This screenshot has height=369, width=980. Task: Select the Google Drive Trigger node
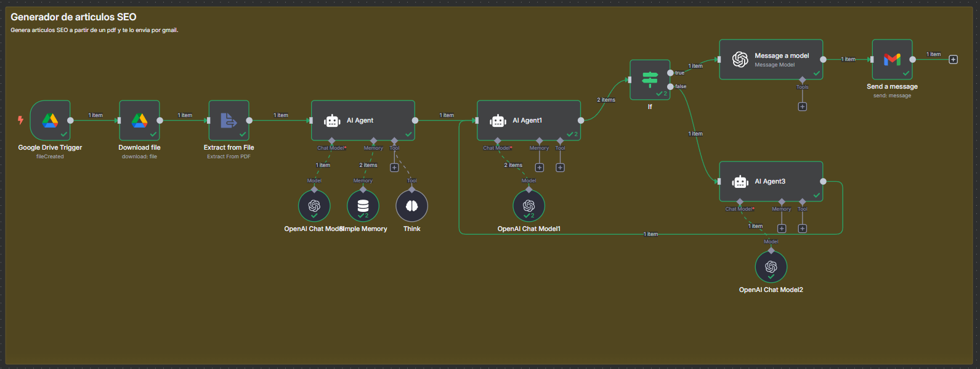(50, 120)
